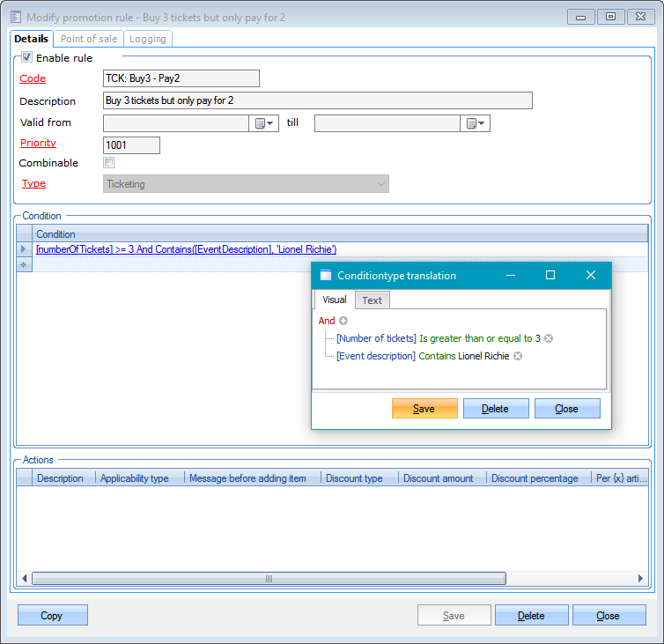
Task: Click into the Description text field
Action: tap(317, 101)
